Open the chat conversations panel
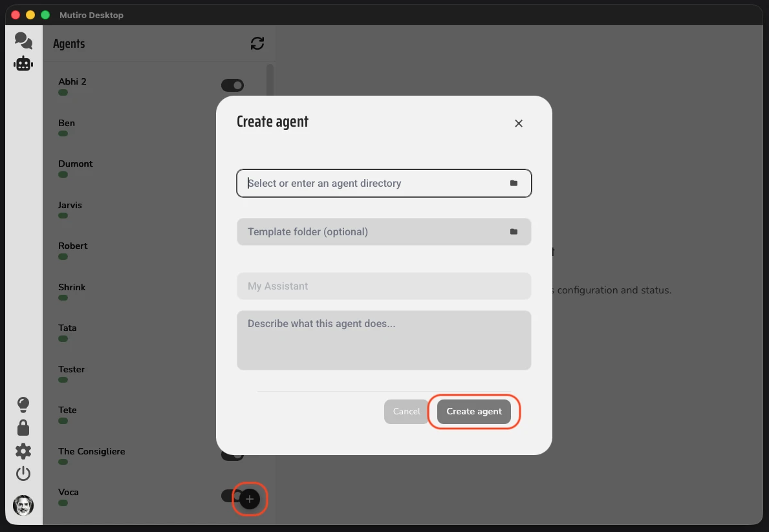Viewport: 769px width, 532px height. click(23, 40)
